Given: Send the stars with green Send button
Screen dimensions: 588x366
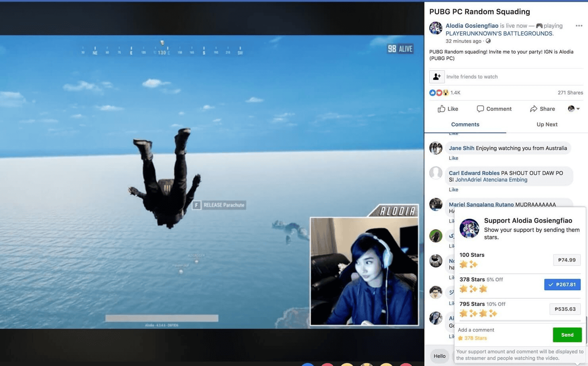Looking at the screenshot, I should 567,335.
